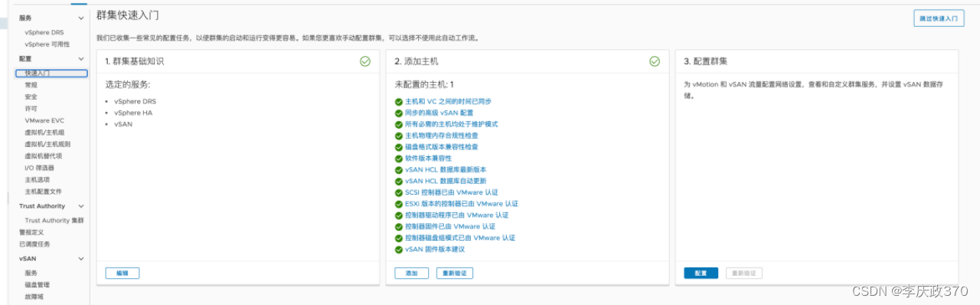Collapse the vSAN sidebar section chevron

click(x=81, y=259)
